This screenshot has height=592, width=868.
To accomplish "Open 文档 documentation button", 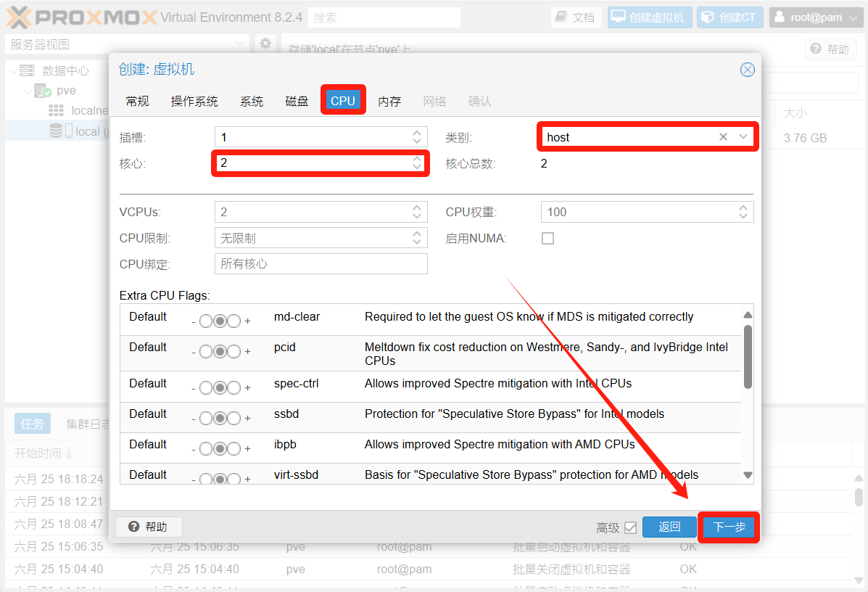I will tap(576, 17).
